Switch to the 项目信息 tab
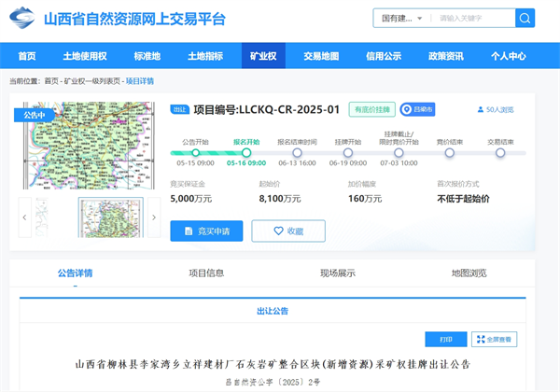Screen dimensions: 560x392 206,273
